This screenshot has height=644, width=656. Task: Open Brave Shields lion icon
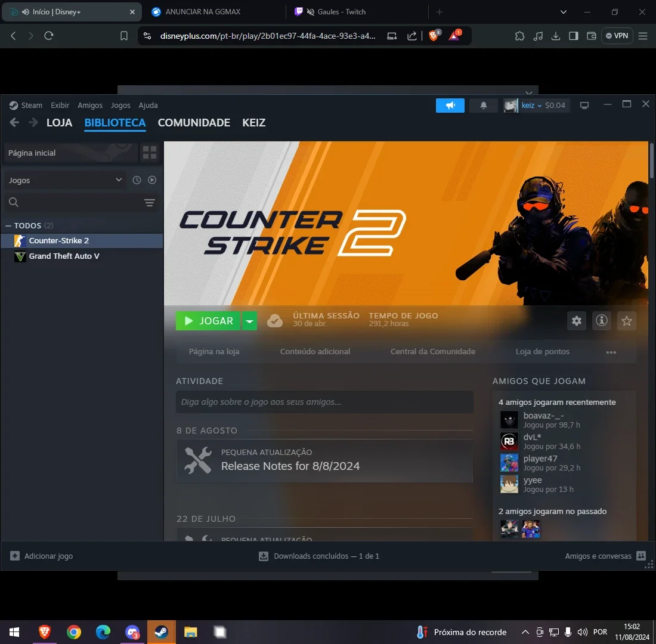(x=434, y=36)
